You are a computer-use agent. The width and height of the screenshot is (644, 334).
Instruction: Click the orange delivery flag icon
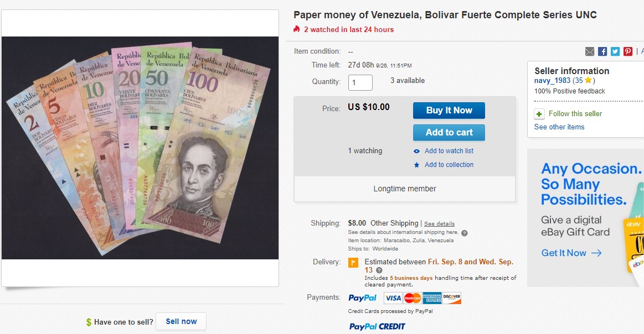tap(353, 263)
